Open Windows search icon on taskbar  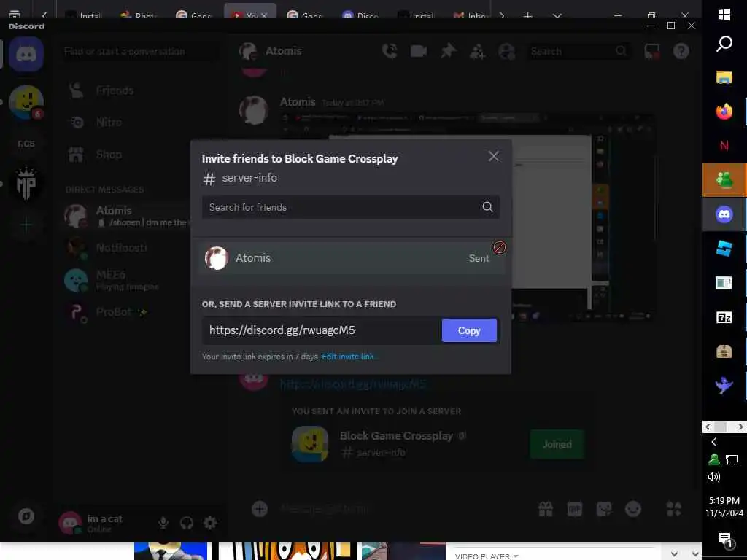[x=724, y=44]
